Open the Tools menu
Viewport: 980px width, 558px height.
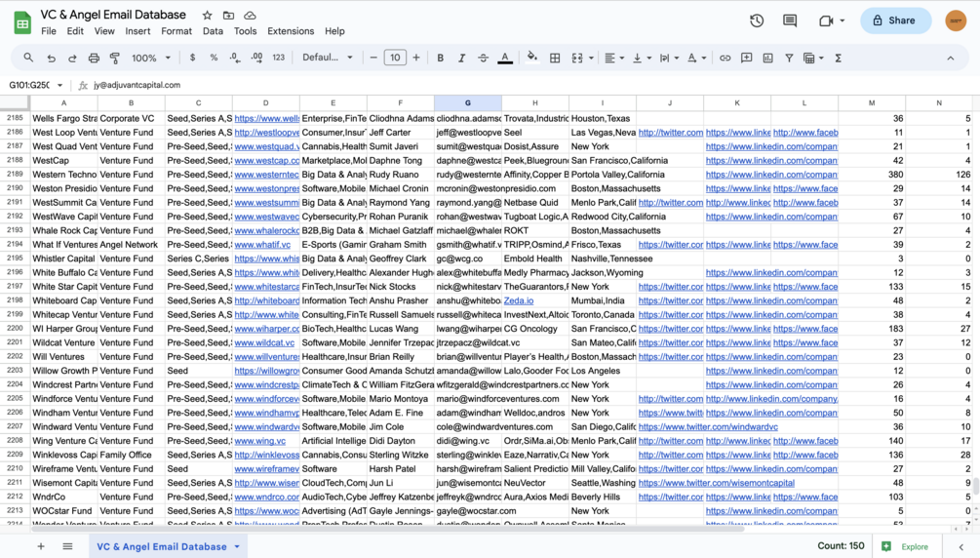[245, 30]
